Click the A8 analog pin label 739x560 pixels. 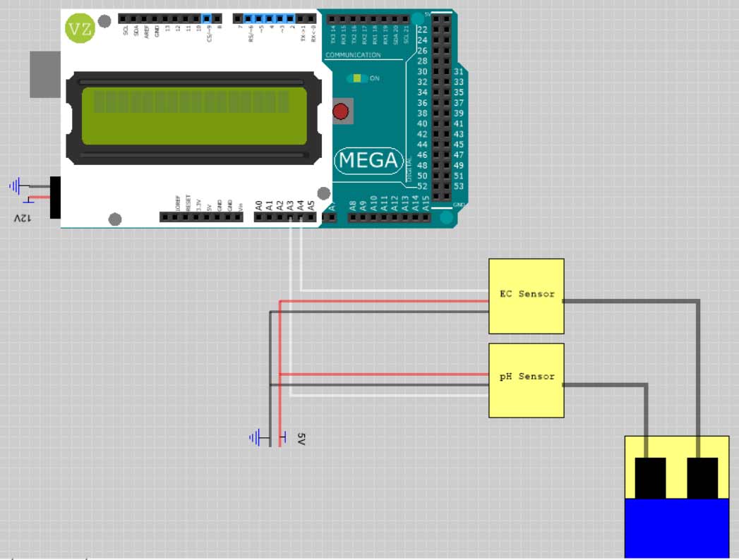click(x=352, y=205)
